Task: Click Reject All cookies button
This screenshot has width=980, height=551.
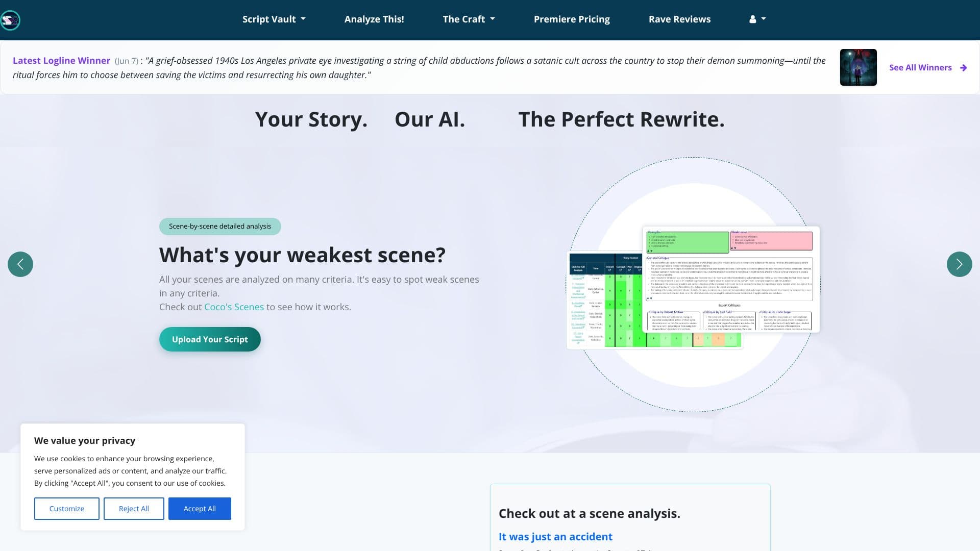Action: click(x=134, y=509)
